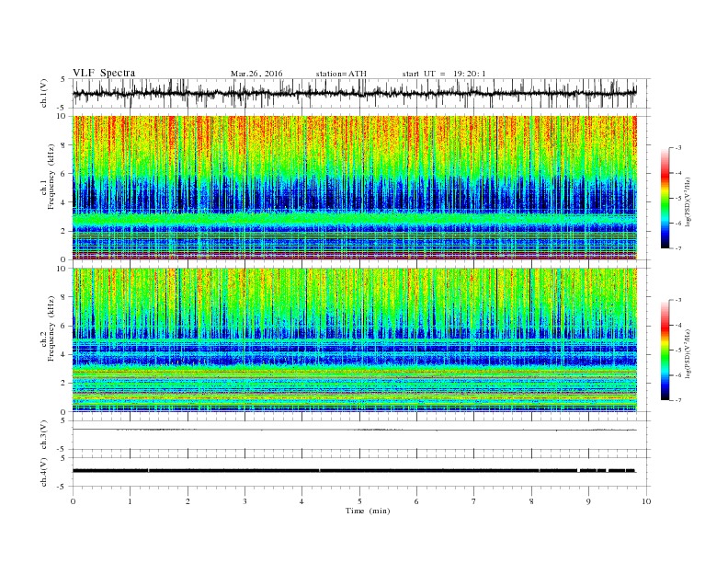
Task: Select the date text 'Mar.26, 2016'
Action: (x=256, y=74)
